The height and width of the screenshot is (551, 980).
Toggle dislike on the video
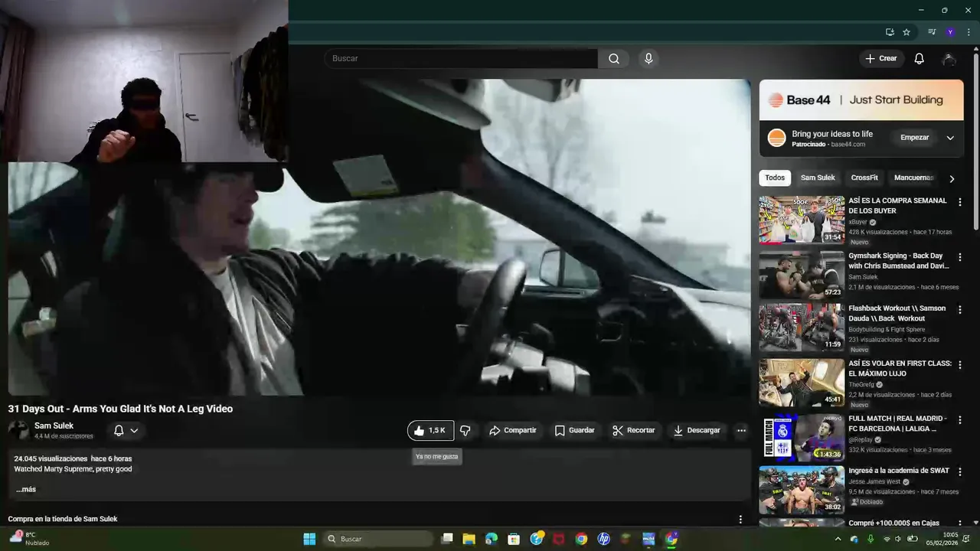(465, 431)
